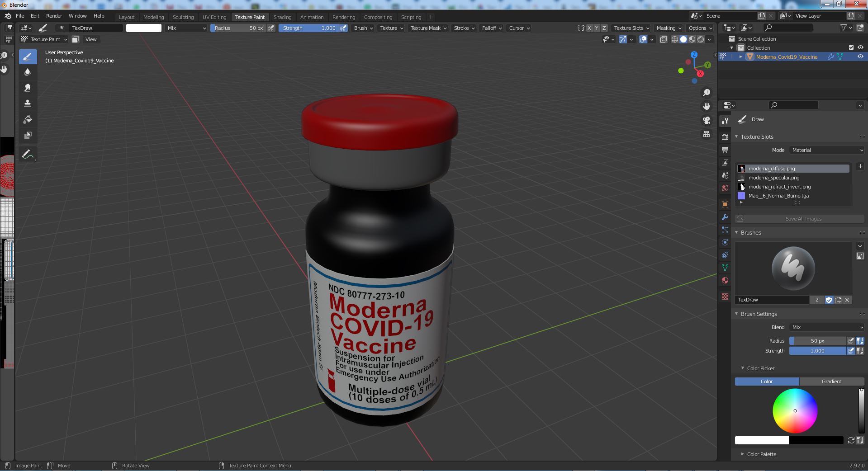The image size is (868, 471).
Task: Hide the Collection in the outliner
Action: 860,47
